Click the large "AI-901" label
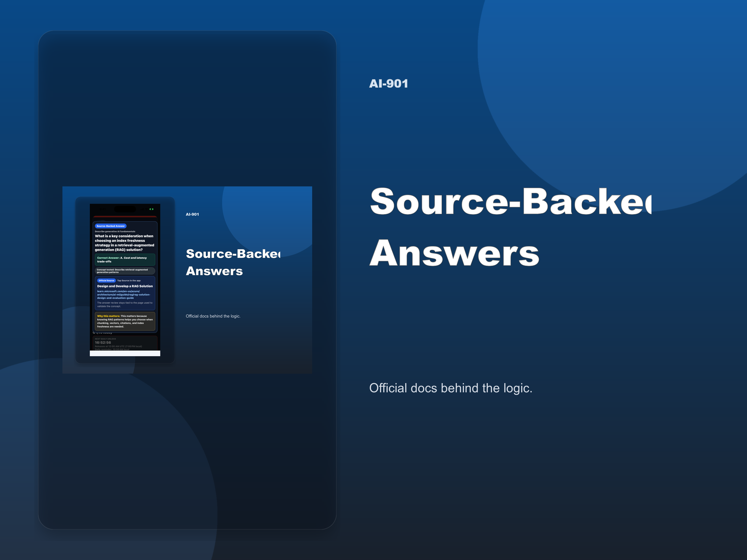 [388, 83]
